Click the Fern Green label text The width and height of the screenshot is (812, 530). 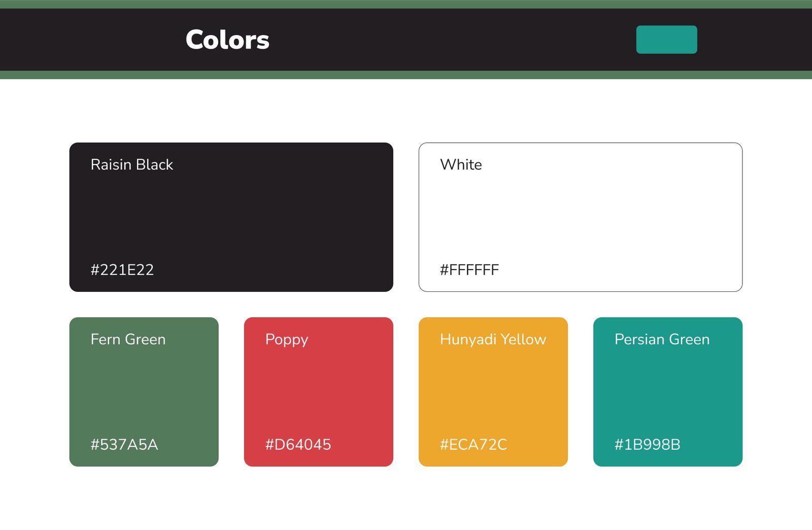pos(128,339)
